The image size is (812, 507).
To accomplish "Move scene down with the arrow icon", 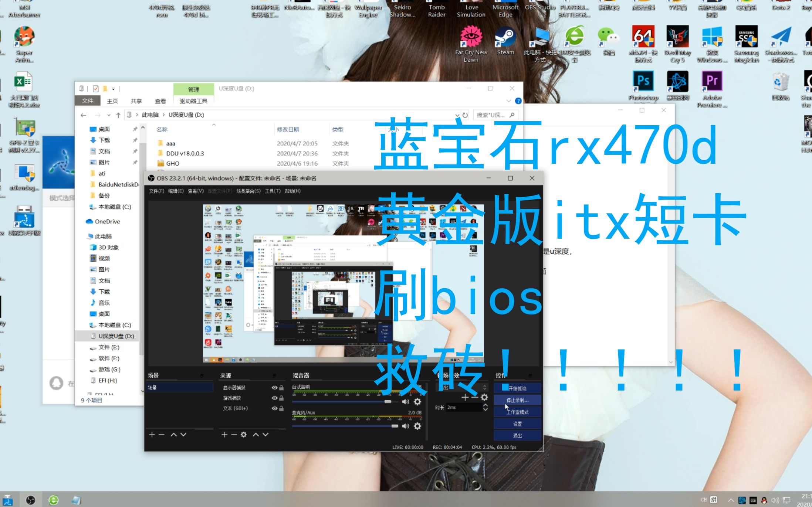I will [183, 435].
